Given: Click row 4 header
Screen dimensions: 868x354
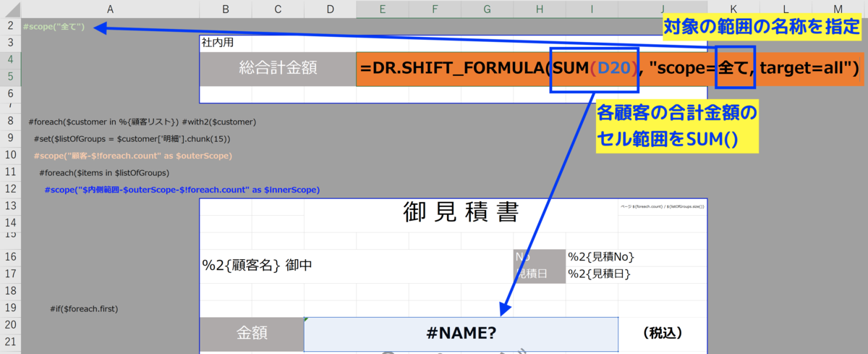Looking at the screenshot, I should (10, 59).
